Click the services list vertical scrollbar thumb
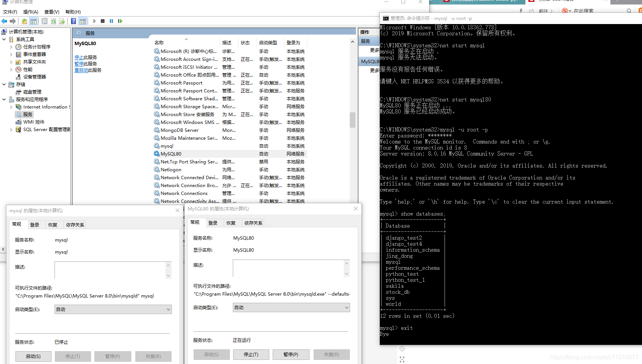The width and height of the screenshot is (642, 364). tap(352, 120)
